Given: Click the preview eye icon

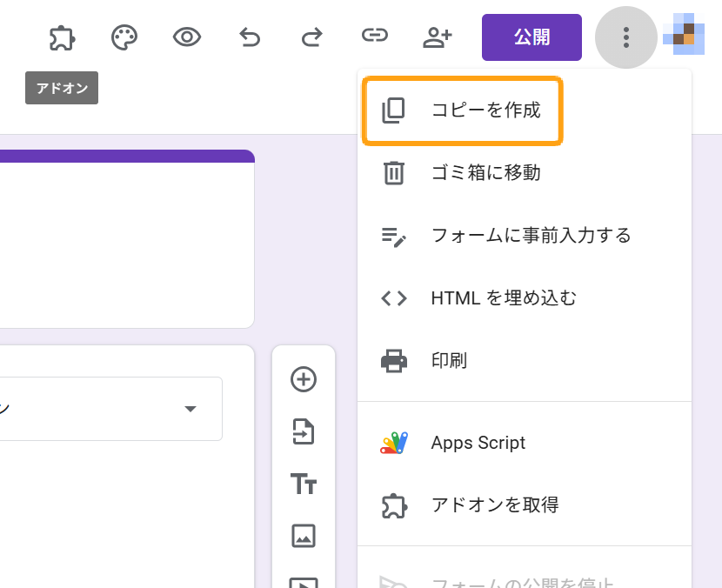Looking at the screenshot, I should coord(187,37).
